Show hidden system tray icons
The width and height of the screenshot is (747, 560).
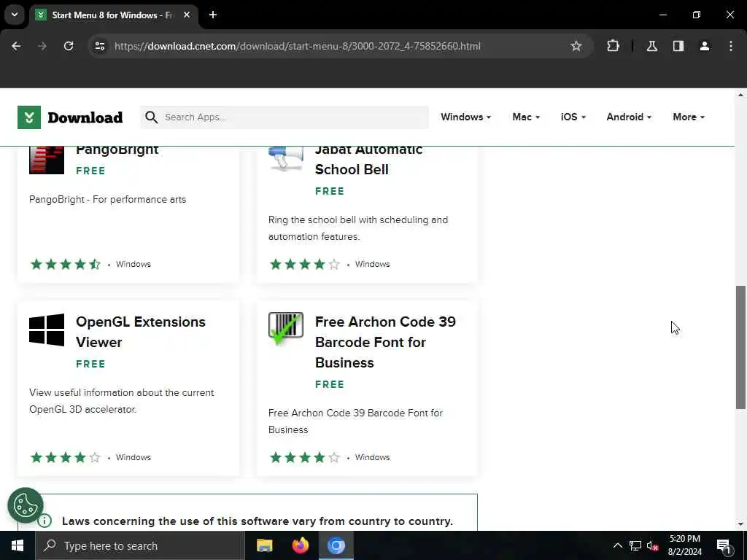[617, 545]
